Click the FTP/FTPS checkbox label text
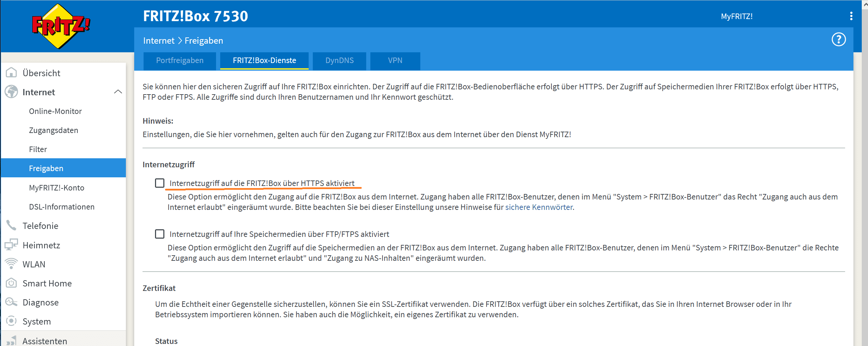The image size is (868, 346). pyautogui.click(x=279, y=234)
